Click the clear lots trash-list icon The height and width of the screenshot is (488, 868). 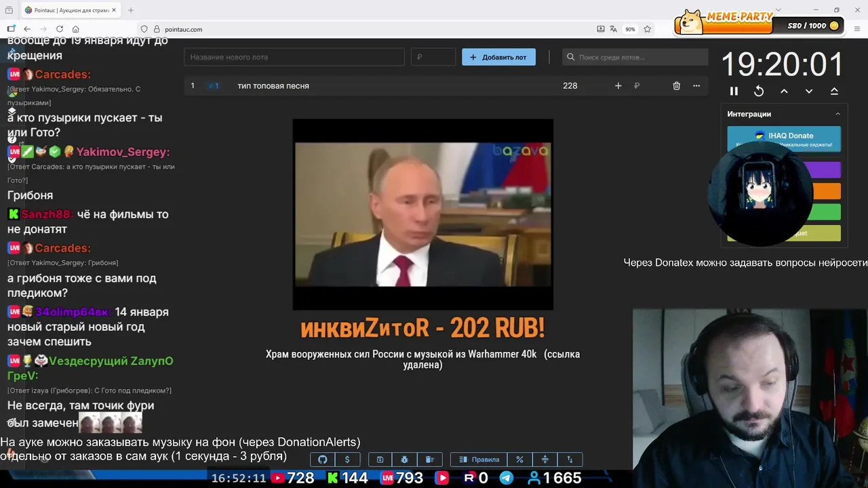point(429,460)
